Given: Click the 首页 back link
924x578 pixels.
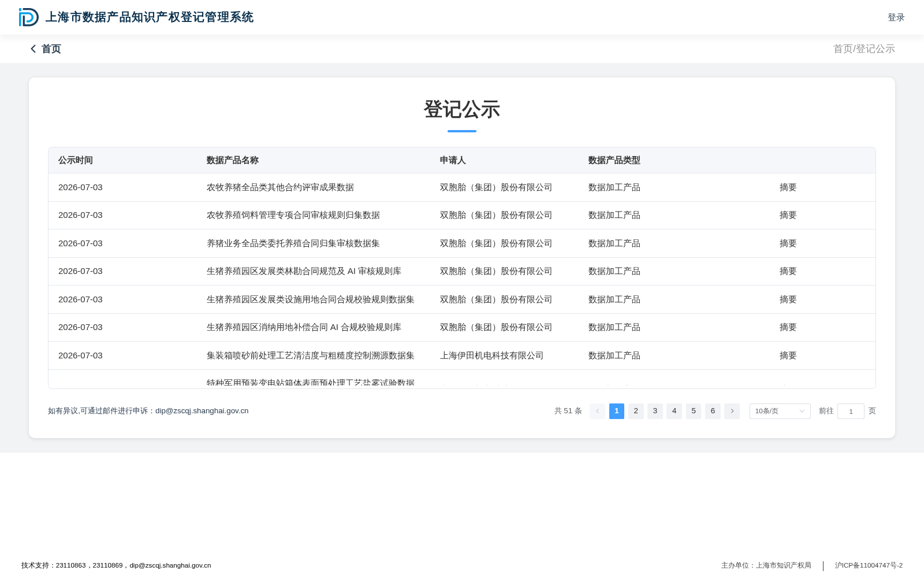Looking at the screenshot, I should (51, 49).
